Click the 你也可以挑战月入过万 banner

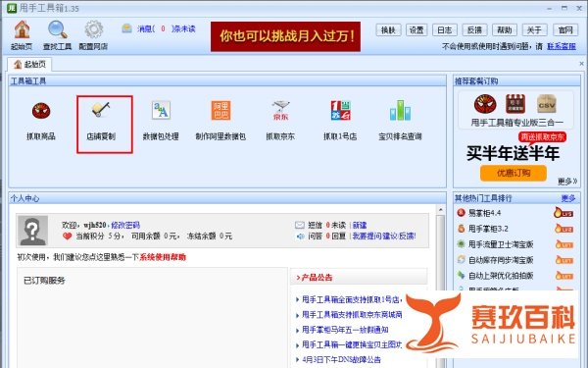pyautogui.click(x=285, y=36)
